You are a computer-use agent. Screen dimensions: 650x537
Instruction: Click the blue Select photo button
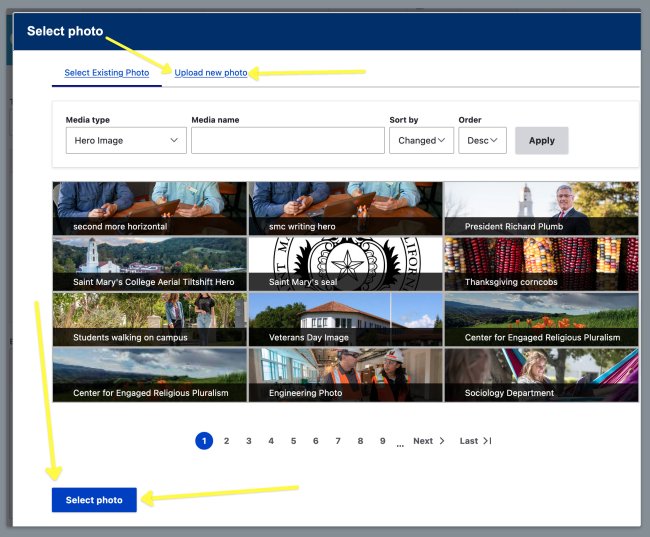tap(94, 500)
